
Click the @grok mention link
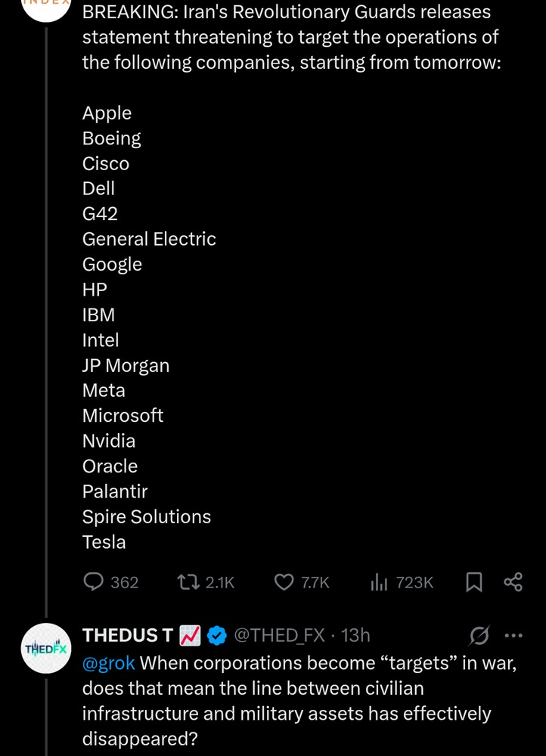[108, 663]
